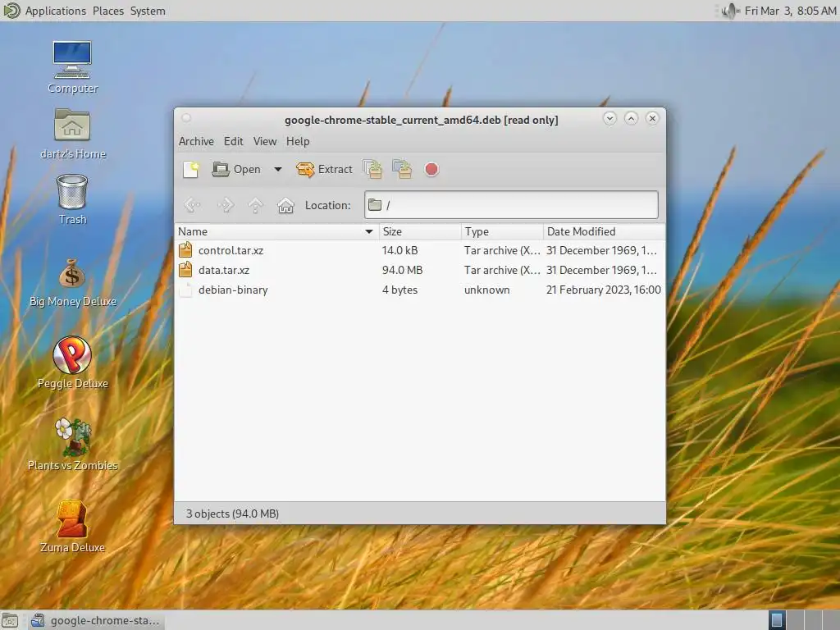Image resolution: width=840 pixels, height=630 pixels.
Task: Click the data.tar.xz archive file icon
Action: [x=185, y=269]
